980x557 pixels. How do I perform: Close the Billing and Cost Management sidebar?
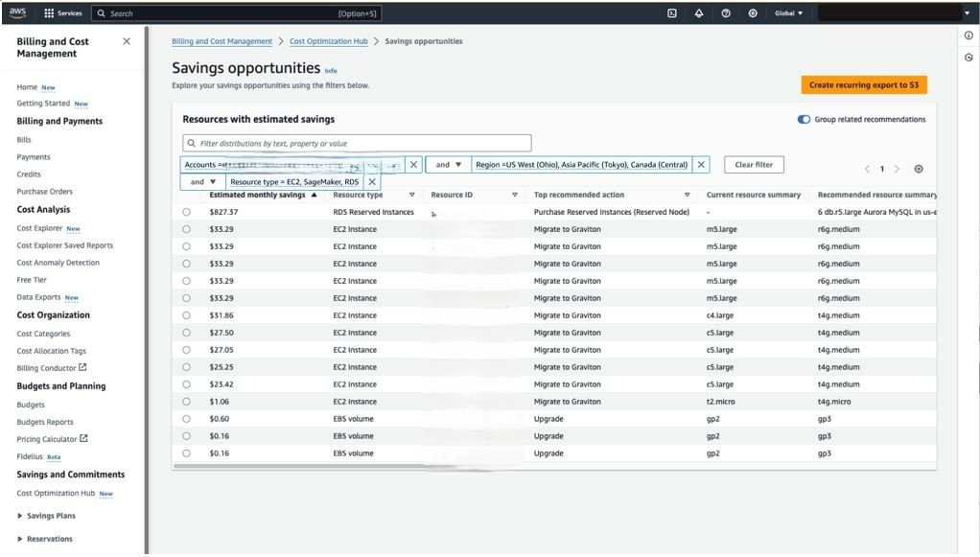point(127,41)
